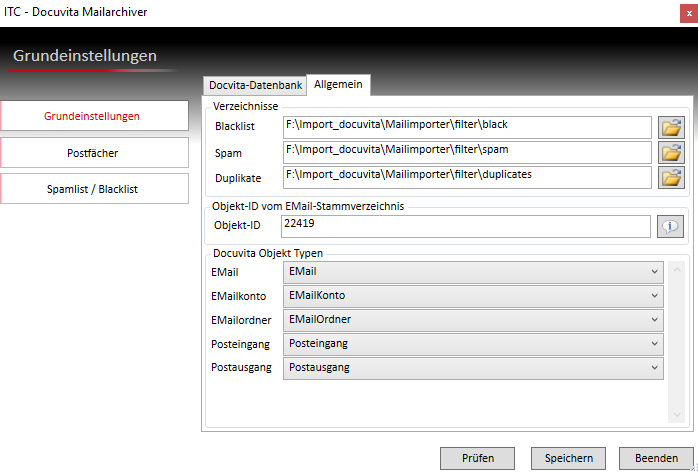Expand the EMailkonto dropdown

(473, 296)
